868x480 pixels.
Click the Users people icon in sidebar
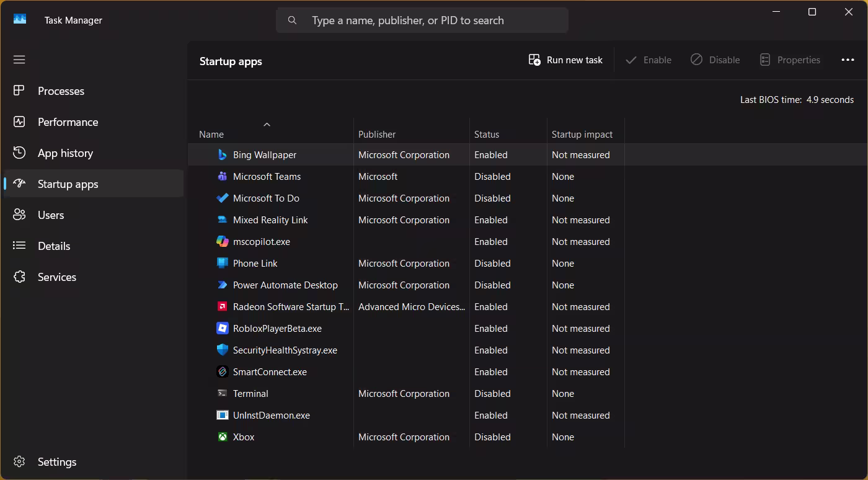click(19, 215)
